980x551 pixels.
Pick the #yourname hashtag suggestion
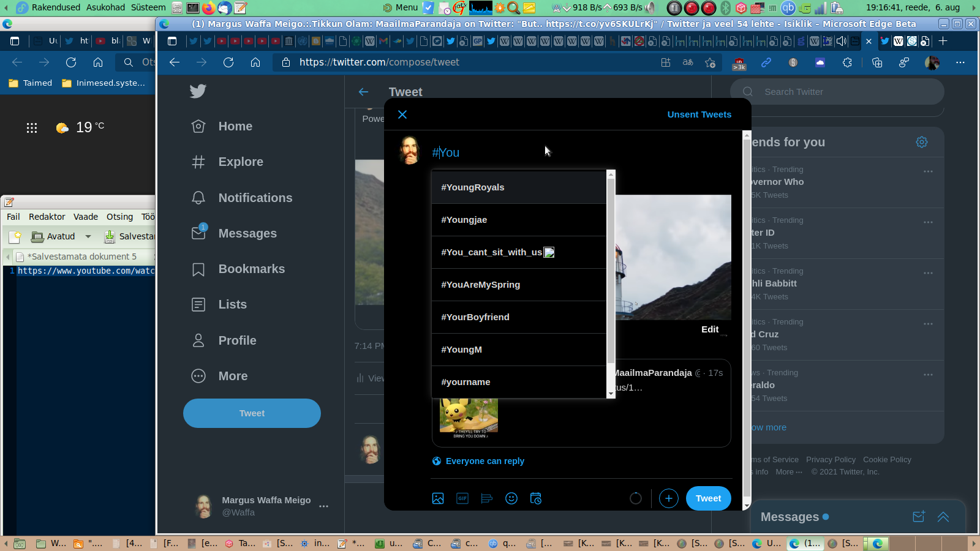pos(519,382)
